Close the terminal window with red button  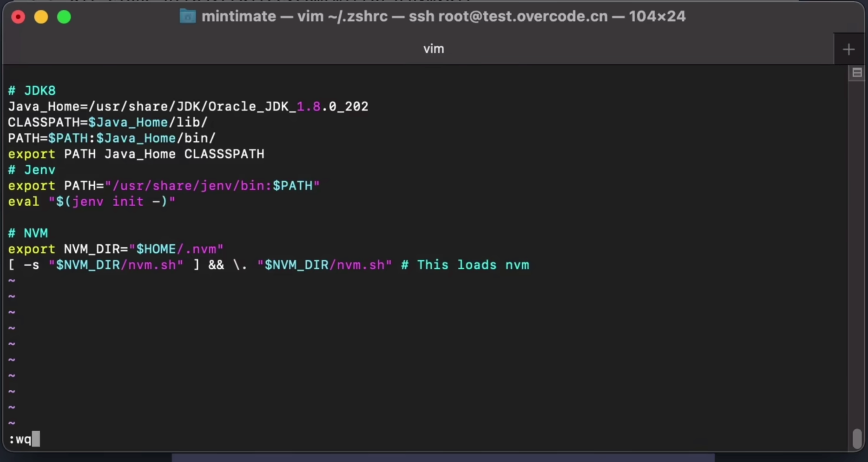coord(18,17)
